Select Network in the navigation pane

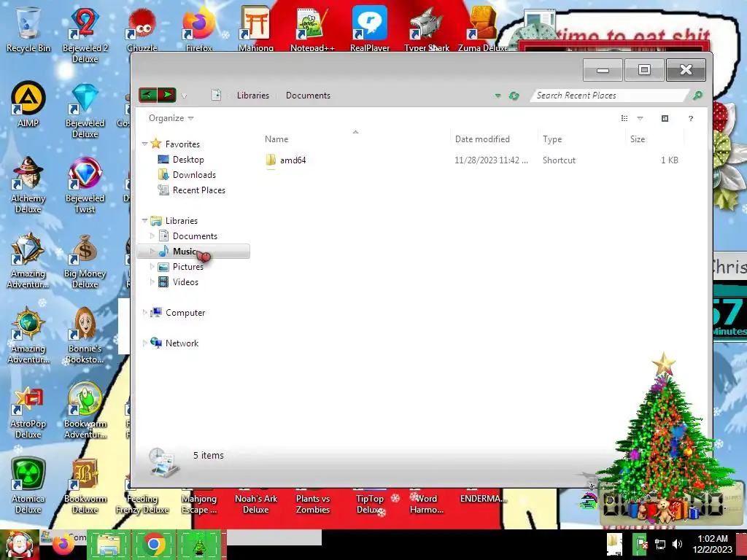(174, 343)
